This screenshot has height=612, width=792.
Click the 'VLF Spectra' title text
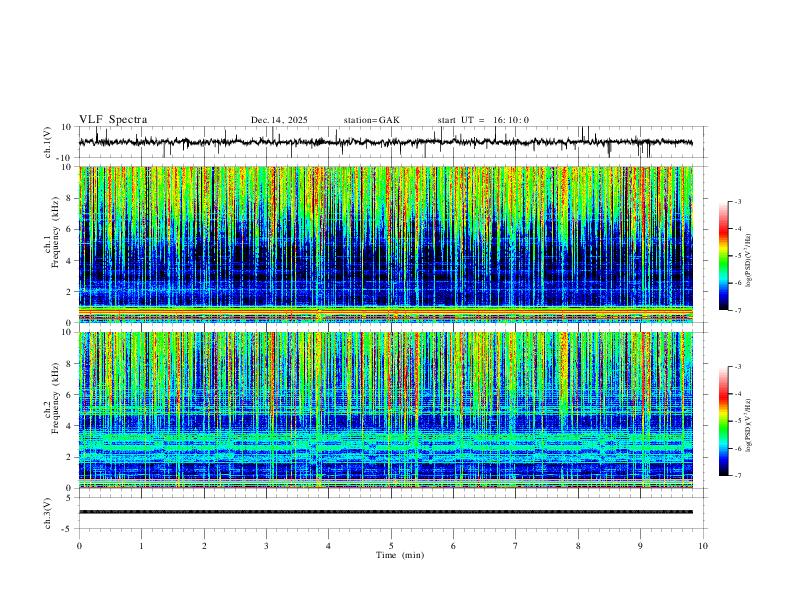[x=113, y=120]
